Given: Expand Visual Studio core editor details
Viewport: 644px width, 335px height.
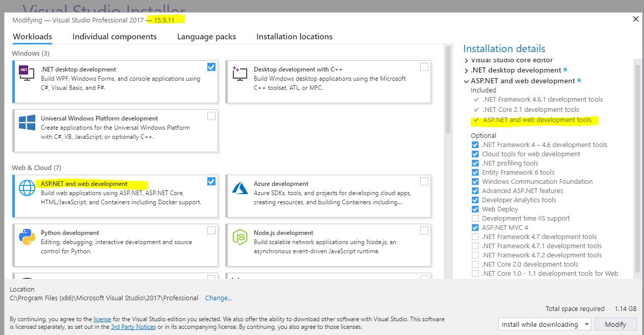Looking at the screenshot, I should [466, 60].
